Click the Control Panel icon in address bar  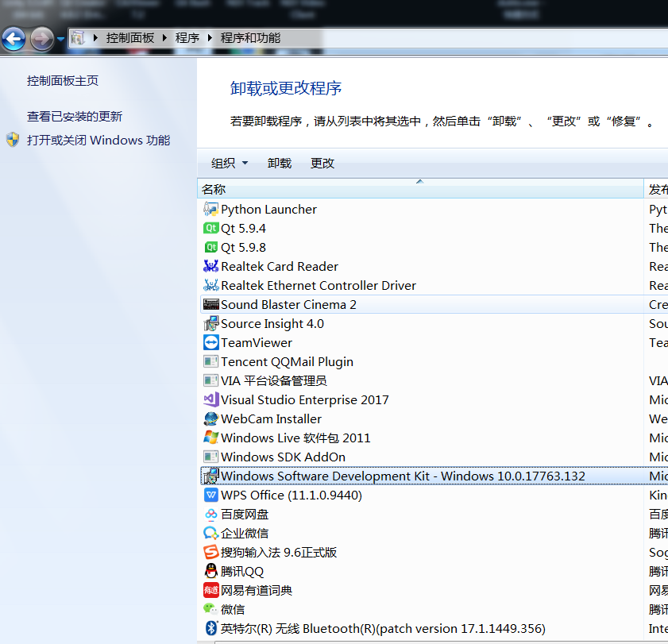78,38
